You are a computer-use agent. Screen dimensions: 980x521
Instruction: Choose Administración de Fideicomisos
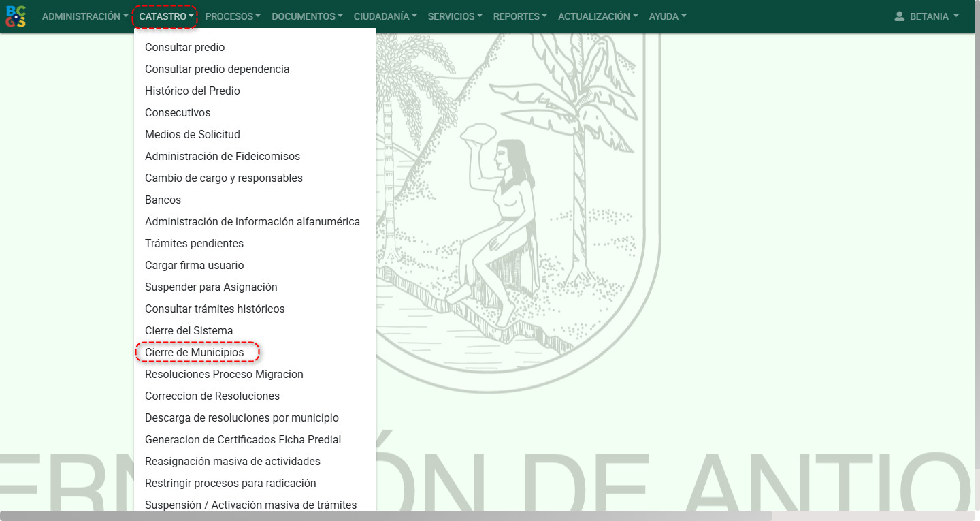pos(255,156)
